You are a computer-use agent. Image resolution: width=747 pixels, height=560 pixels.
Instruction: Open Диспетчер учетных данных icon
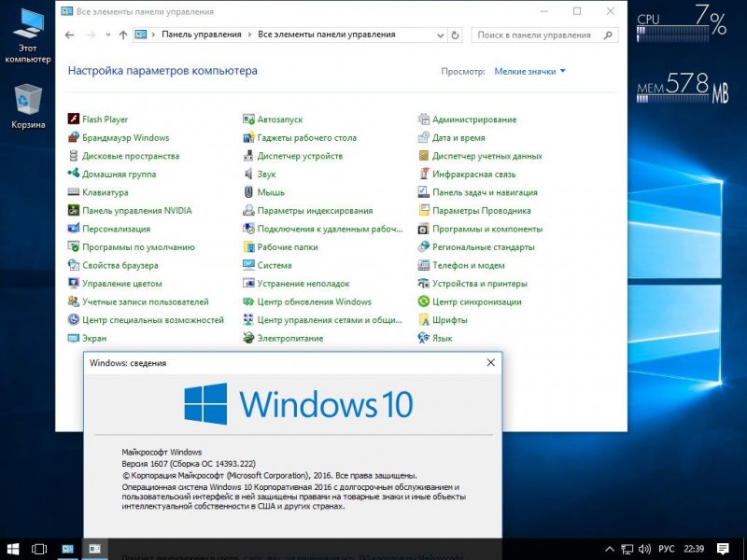(424, 156)
